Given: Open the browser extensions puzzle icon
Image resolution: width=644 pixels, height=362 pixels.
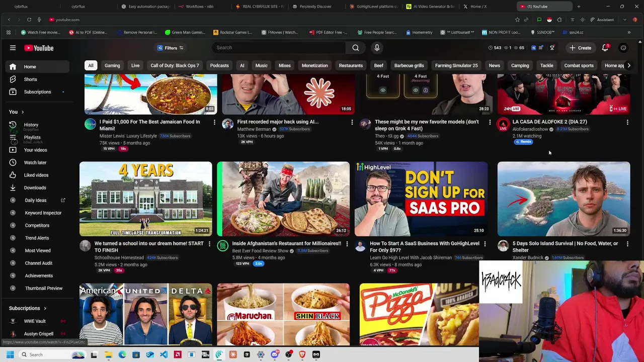Looking at the screenshot, I should tap(560, 20).
